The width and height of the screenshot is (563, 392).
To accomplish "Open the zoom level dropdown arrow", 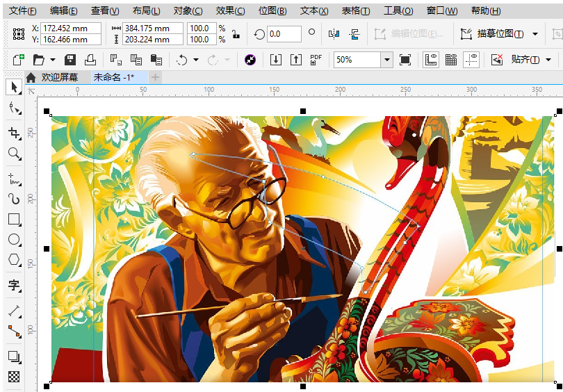I will (386, 60).
